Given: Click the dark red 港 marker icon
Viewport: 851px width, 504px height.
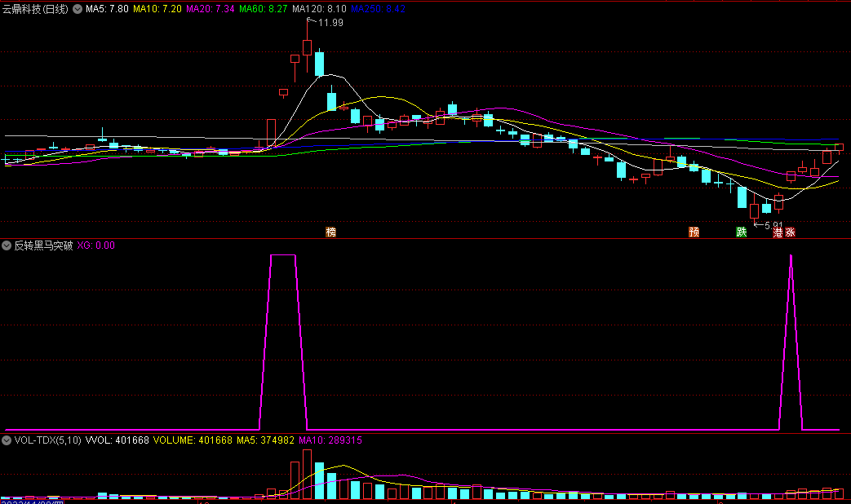Looking at the screenshot, I should [778, 232].
